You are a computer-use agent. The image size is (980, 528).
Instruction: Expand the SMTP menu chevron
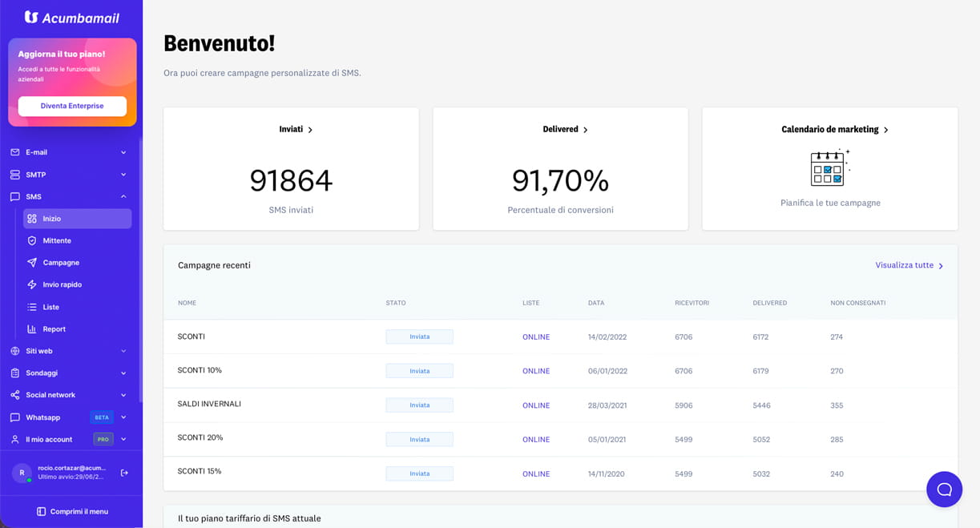(123, 175)
